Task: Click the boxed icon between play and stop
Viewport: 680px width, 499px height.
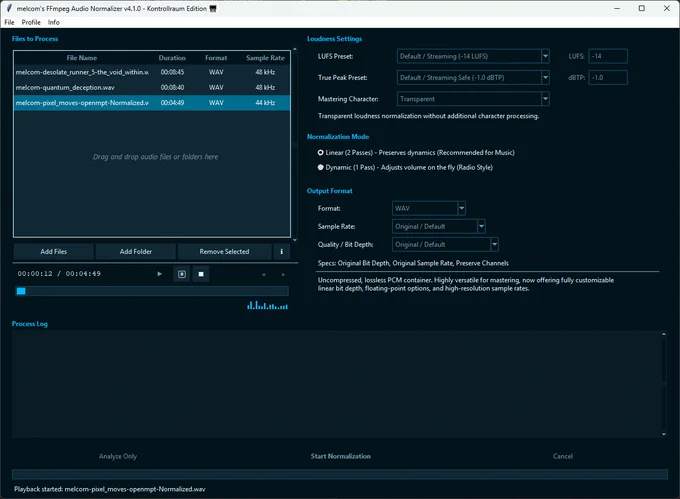Action: click(x=182, y=274)
